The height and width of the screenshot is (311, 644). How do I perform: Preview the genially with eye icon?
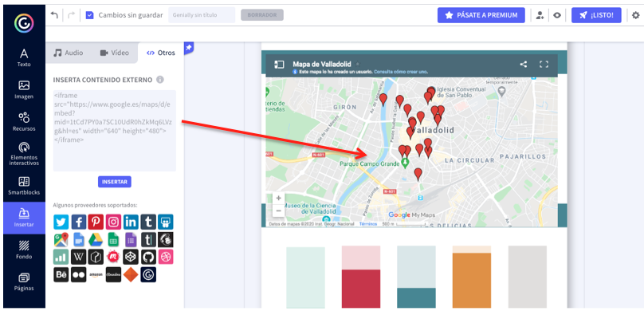(557, 16)
